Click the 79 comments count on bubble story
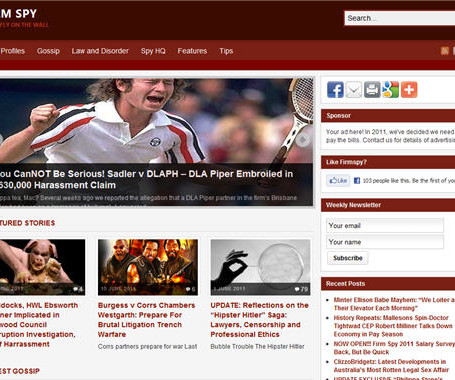This screenshot has width=455, height=380. coord(301,289)
